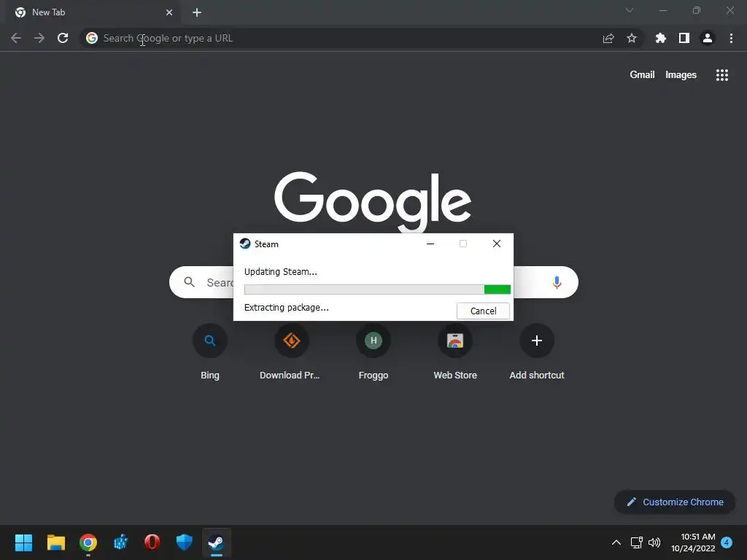Open Google apps grid

pyautogui.click(x=721, y=75)
